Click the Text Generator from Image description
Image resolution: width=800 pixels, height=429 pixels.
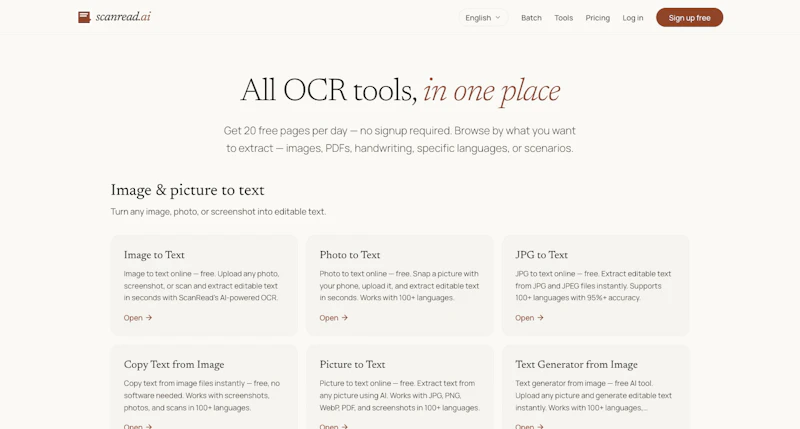(593, 395)
